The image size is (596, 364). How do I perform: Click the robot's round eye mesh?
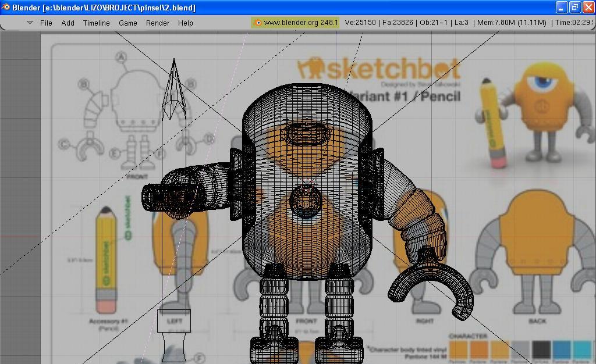(306, 201)
